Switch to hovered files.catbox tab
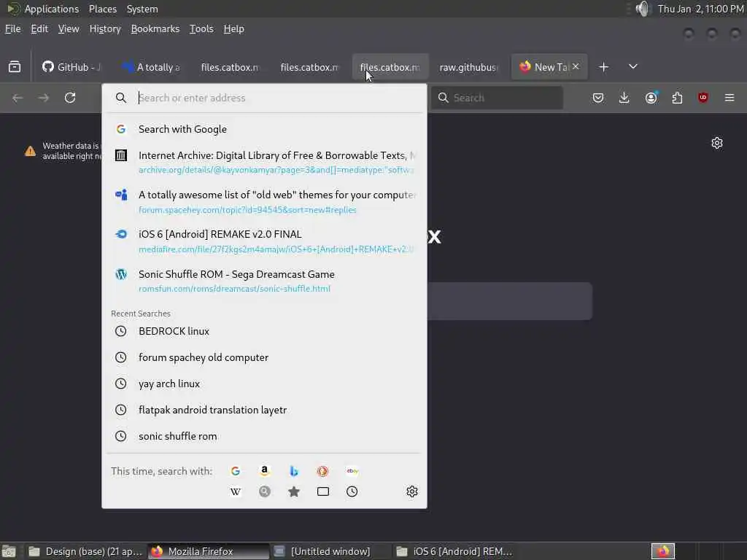This screenshot has width=747, height=560. [390, 67]
